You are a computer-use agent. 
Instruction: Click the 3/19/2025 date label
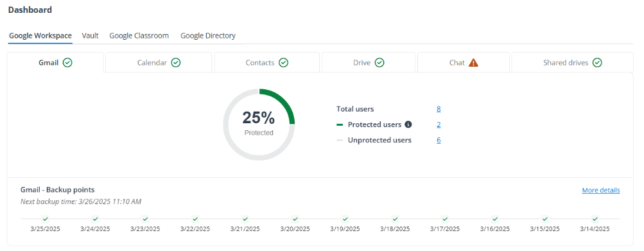[x=345, y=229]
